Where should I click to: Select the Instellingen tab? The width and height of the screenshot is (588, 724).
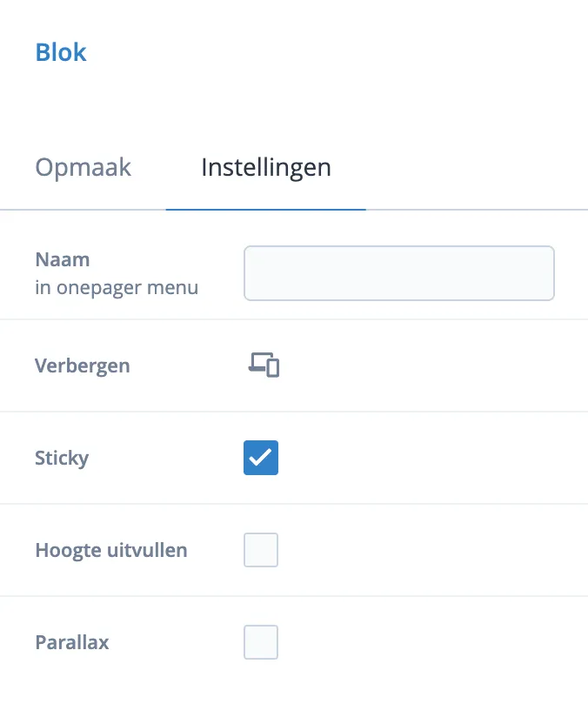click(265, 167)
